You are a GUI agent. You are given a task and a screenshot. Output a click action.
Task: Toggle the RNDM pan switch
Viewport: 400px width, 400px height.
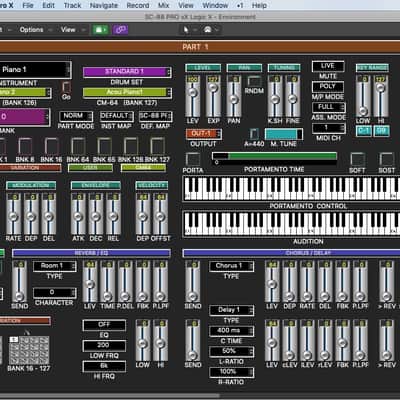[x=254, y=81]
